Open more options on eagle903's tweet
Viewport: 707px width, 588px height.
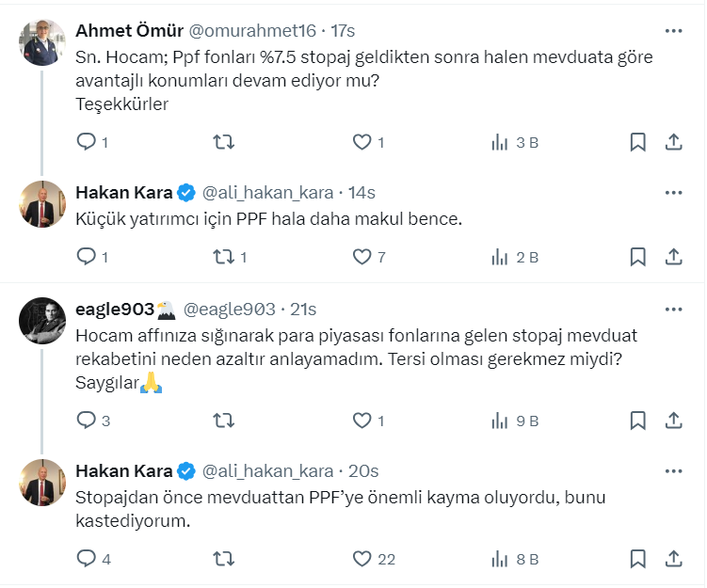click(x=673, y=309)
